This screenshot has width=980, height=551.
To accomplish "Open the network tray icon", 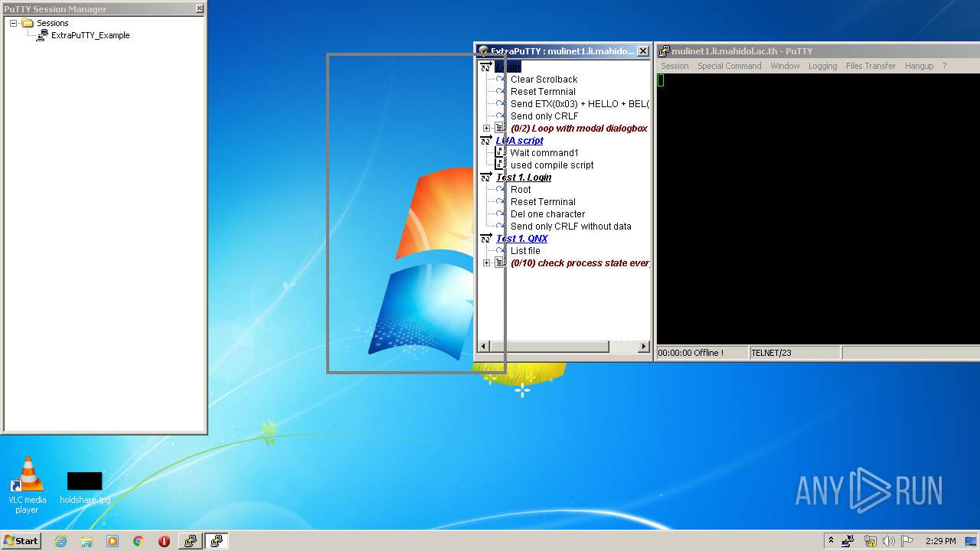I will (x=870, y=541).
